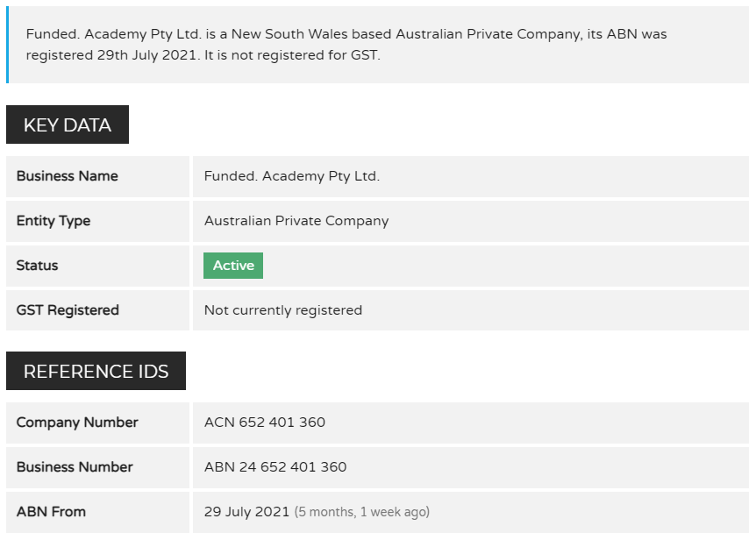
Task: Click the ABN From label
Action: (x=51, y=512)
